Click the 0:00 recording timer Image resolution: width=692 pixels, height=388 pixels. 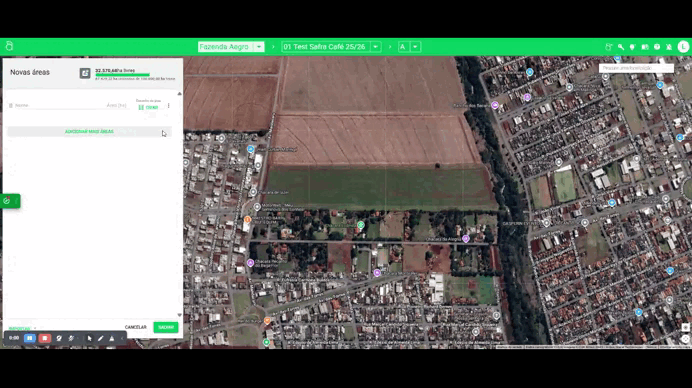(x=14, y=338)
